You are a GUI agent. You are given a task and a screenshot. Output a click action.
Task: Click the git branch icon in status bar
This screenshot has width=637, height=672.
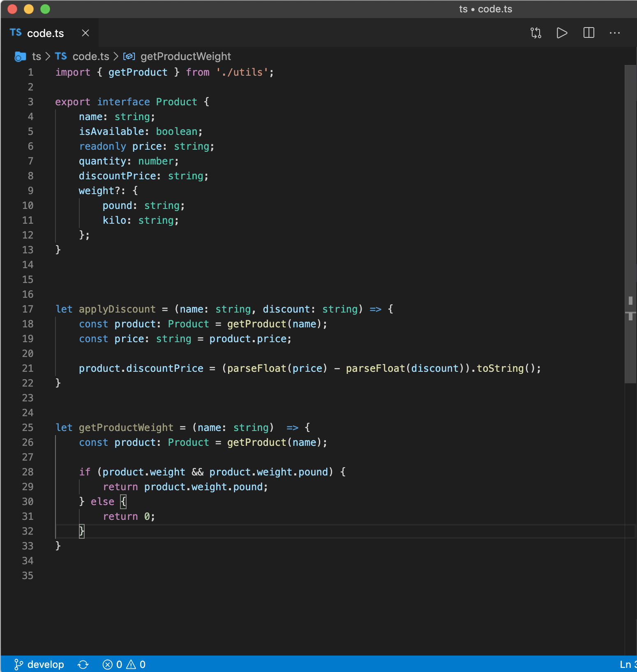[18, 664]
